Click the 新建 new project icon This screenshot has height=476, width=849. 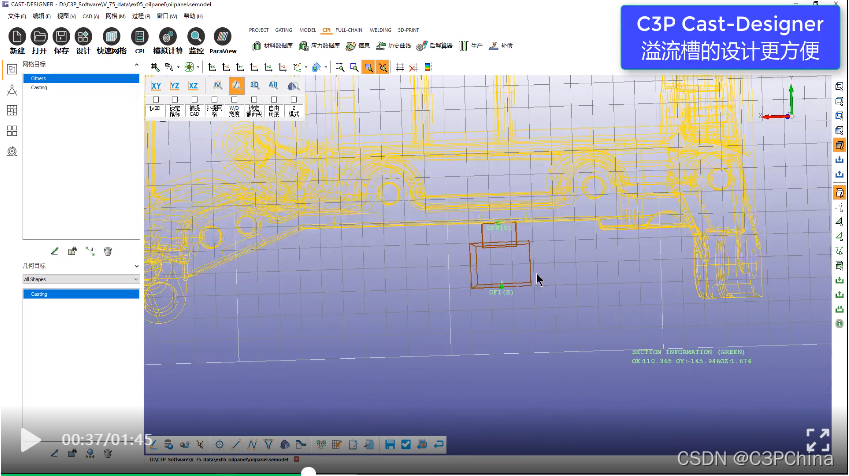(17, 37)
